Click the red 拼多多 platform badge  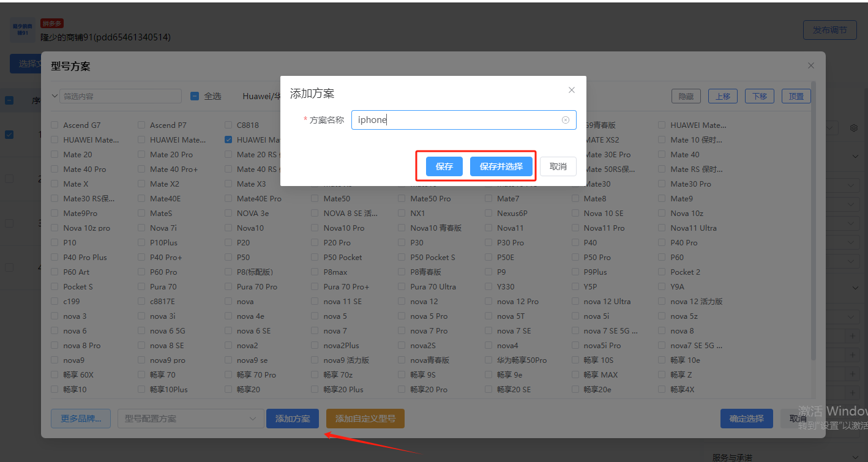[x=51, y=23]
